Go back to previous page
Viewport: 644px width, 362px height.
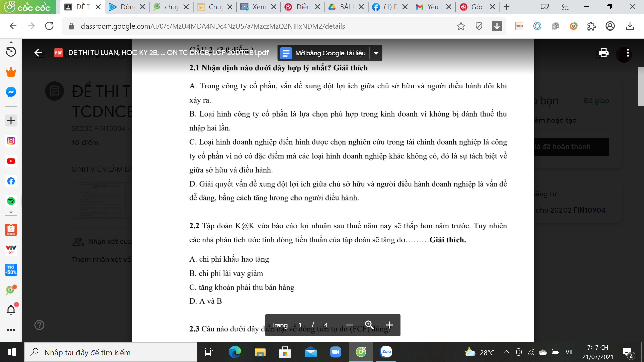click(13, 26)
